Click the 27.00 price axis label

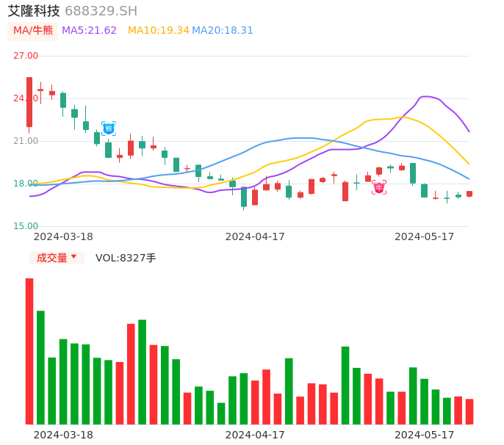[26, 56]
